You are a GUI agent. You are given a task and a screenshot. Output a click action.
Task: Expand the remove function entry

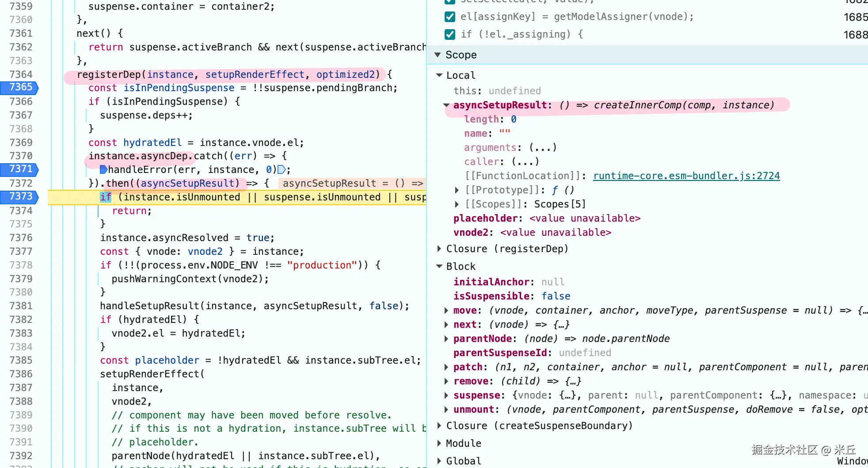[x=446, y=381]
